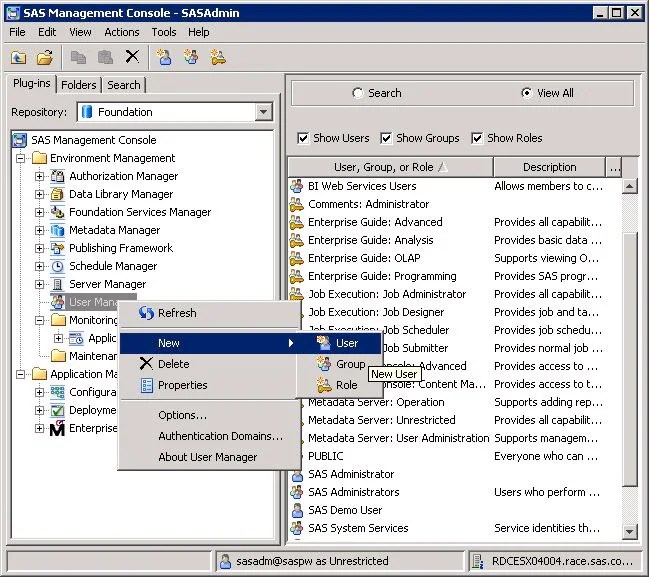Expand the Schedule Manager node
The image size is (649, 577).
coord(39,266)
